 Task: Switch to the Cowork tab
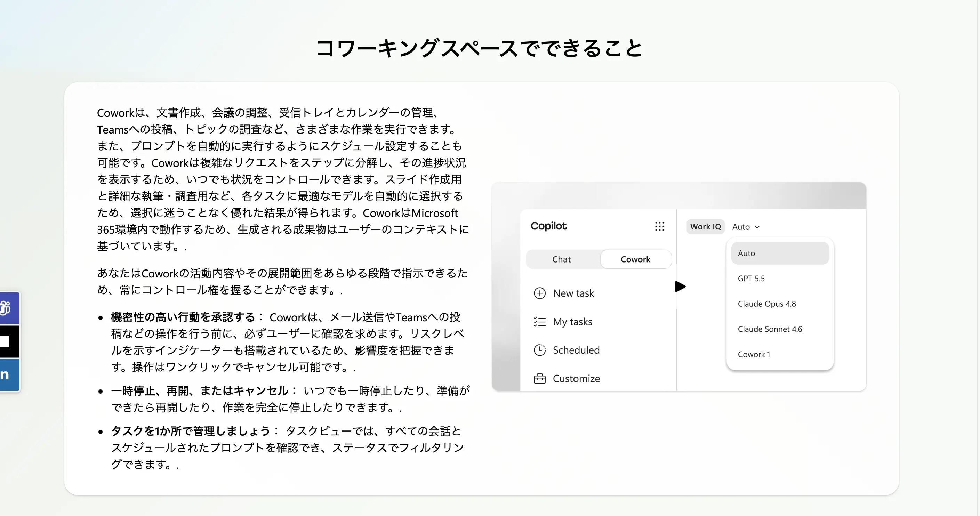point(635,259)
